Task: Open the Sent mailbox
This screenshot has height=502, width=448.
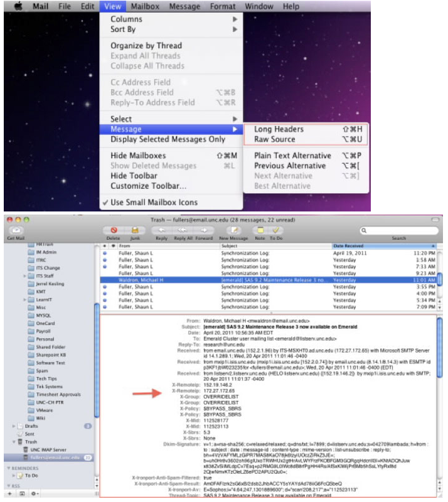Action: (x=26, y=434)
